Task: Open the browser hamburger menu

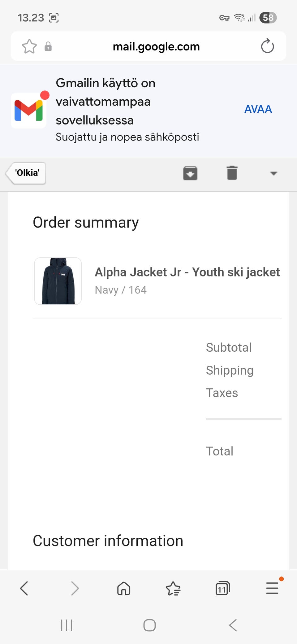Action: (x=272, y=588)
